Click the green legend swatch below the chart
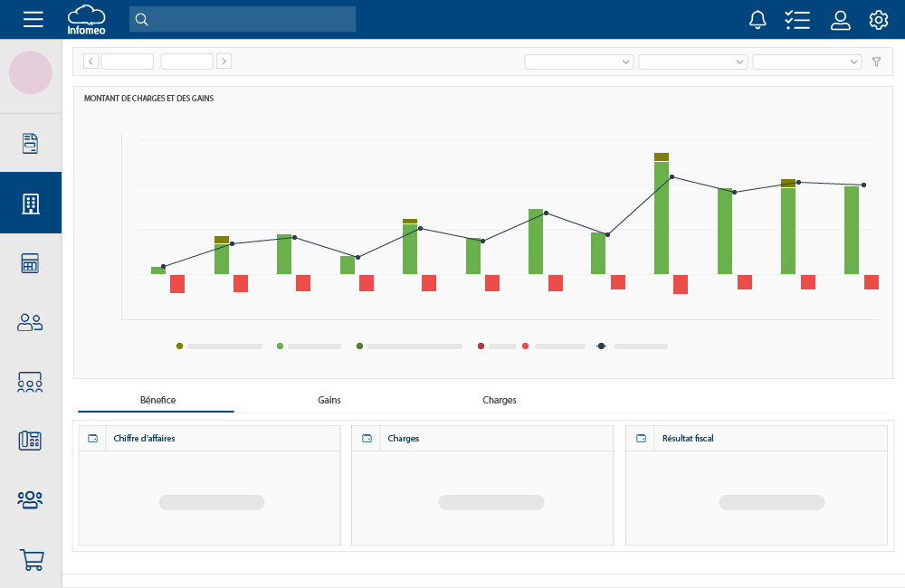Viewport: 905px width, 588px height. coord(280,345)
